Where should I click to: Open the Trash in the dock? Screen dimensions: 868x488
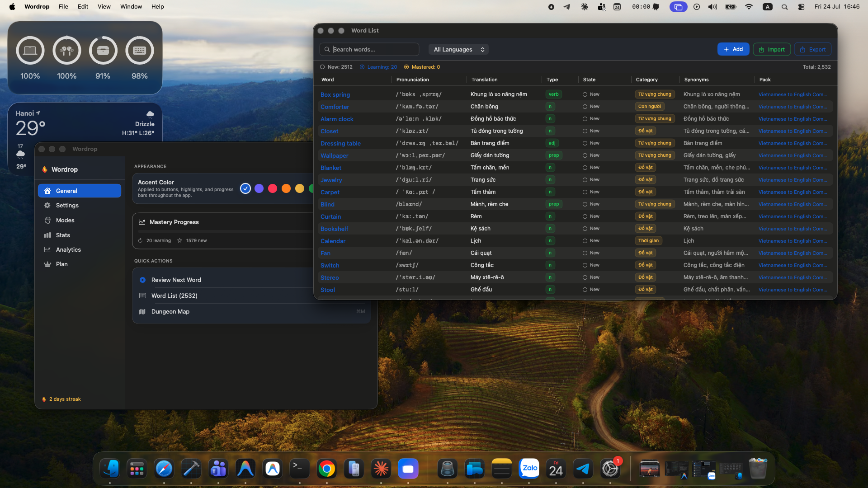[x=758, y=469]
